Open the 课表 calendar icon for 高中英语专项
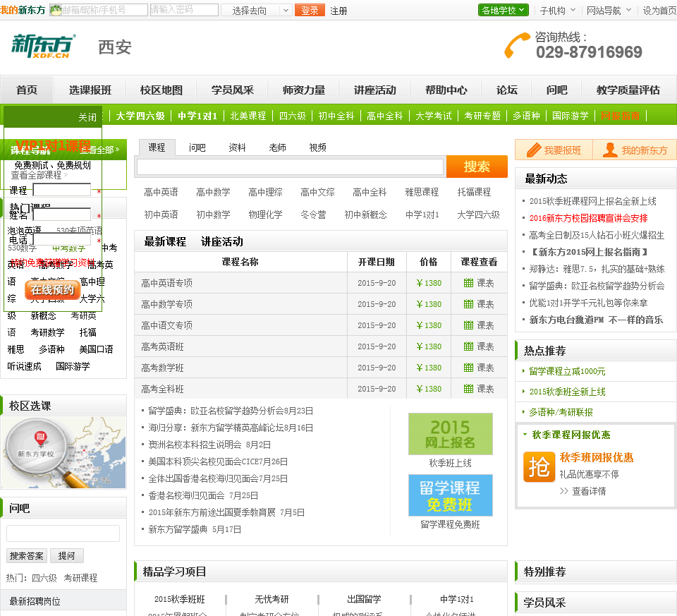 click(x=468, y=283)
